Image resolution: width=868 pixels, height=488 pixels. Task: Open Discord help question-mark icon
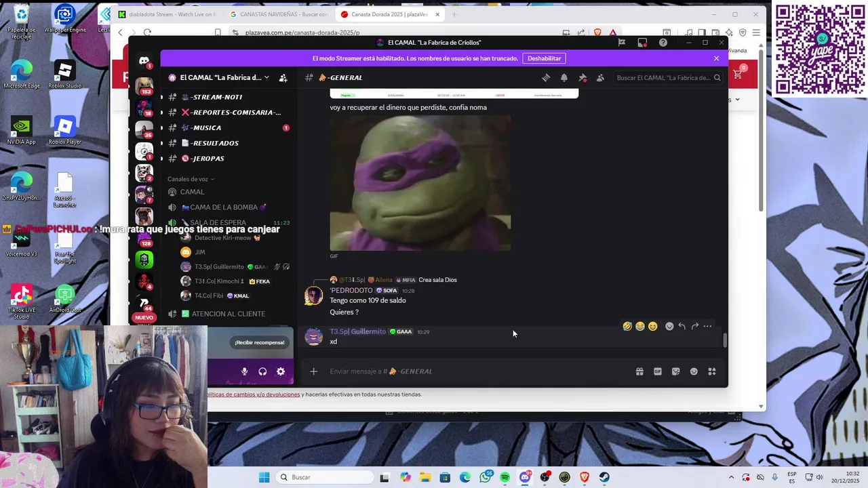coord(663,42)
